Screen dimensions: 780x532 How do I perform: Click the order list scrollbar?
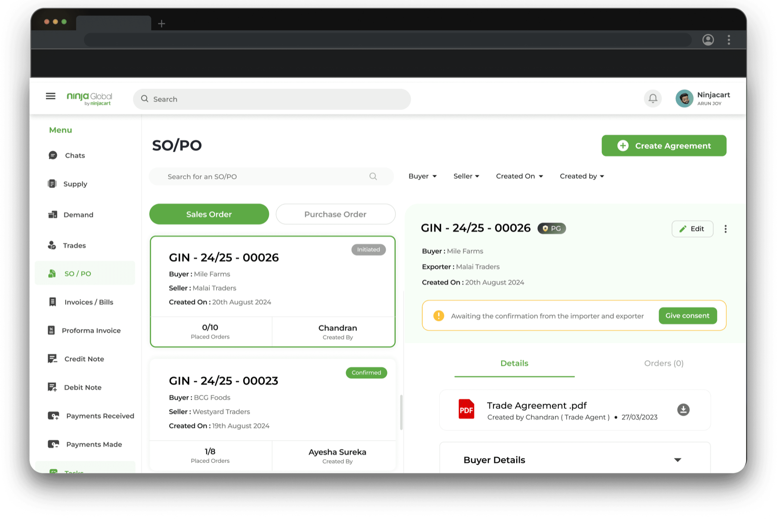pyautogui.click(x=401, y=412)
